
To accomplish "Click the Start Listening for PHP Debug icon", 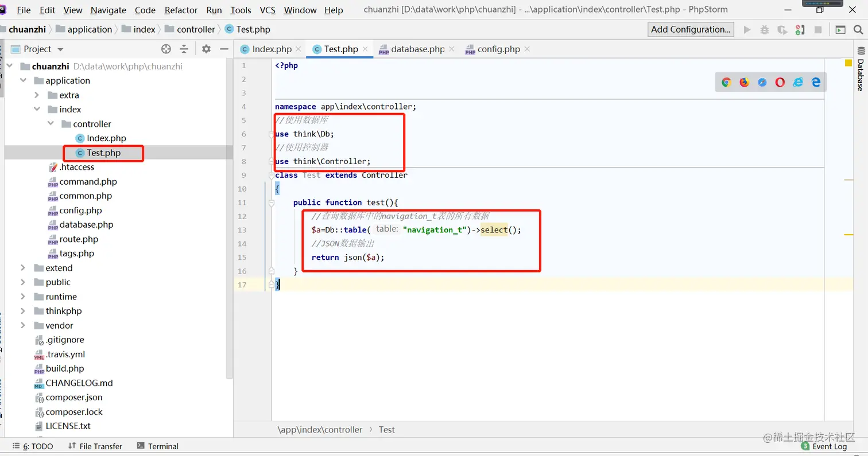I will click(x=800, y=30).
